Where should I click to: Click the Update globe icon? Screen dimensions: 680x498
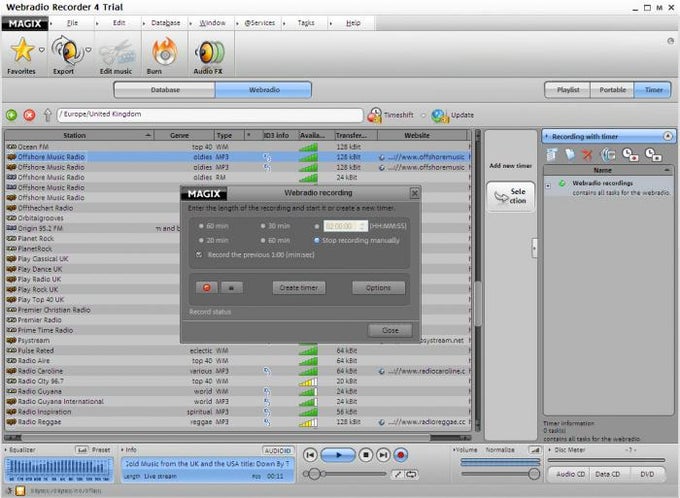tap(440, 115)
